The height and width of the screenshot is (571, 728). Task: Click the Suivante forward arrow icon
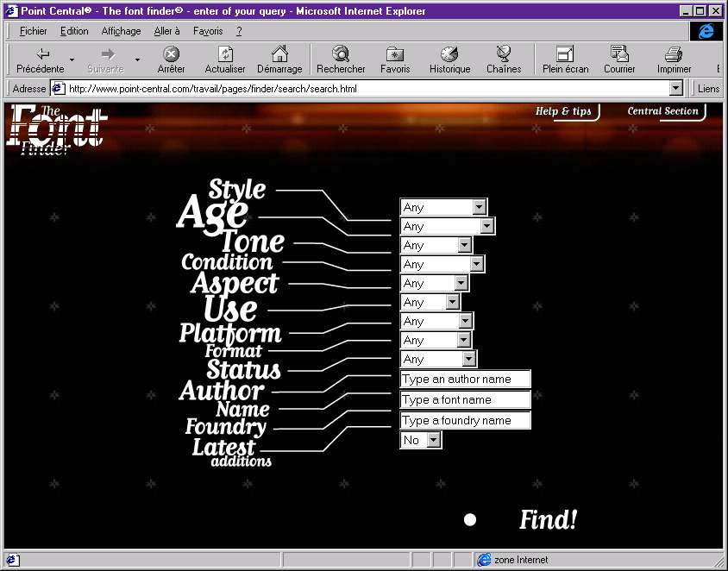click(108, 53)
